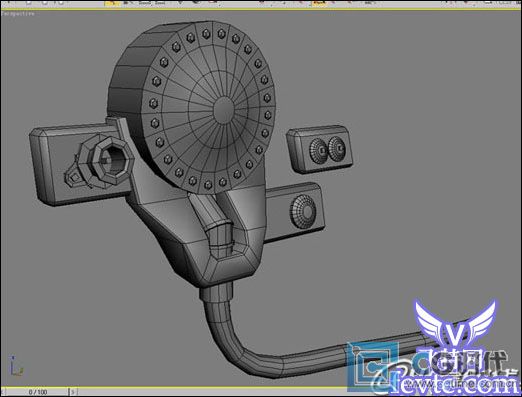The width and height of the screenshot is (522, 397).
Task: Click the Perspective viewport label
Action: tap(18, 14)
